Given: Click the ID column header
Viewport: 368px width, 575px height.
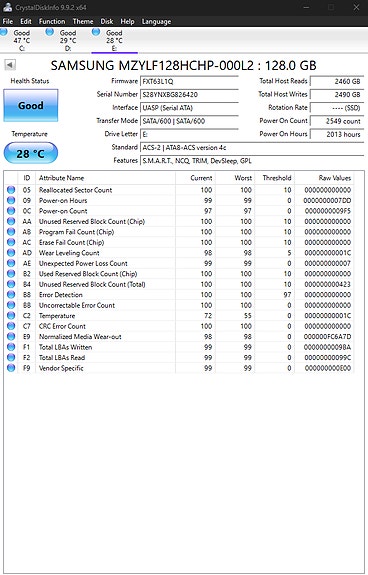Looking at the screenshot, I should [26, 178].
